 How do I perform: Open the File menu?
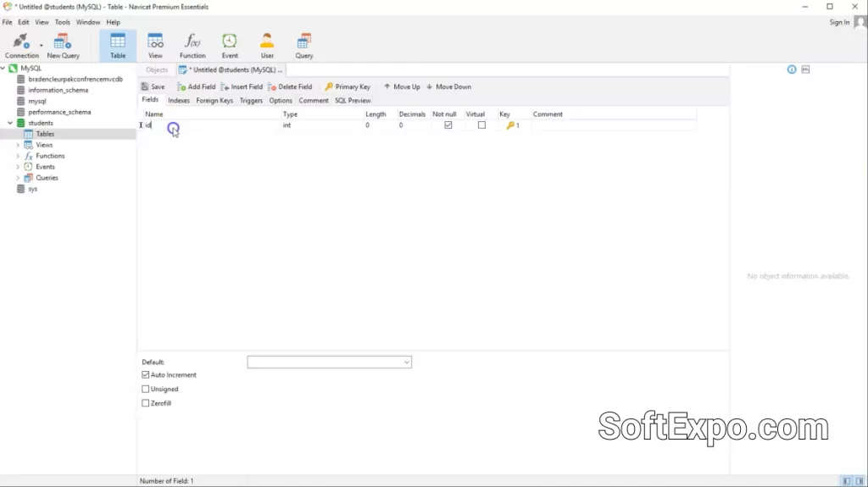(x=7, y=22)
